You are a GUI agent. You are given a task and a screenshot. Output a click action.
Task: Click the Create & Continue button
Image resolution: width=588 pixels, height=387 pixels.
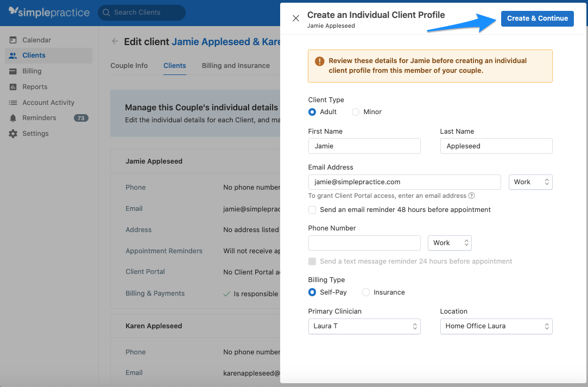537,18
